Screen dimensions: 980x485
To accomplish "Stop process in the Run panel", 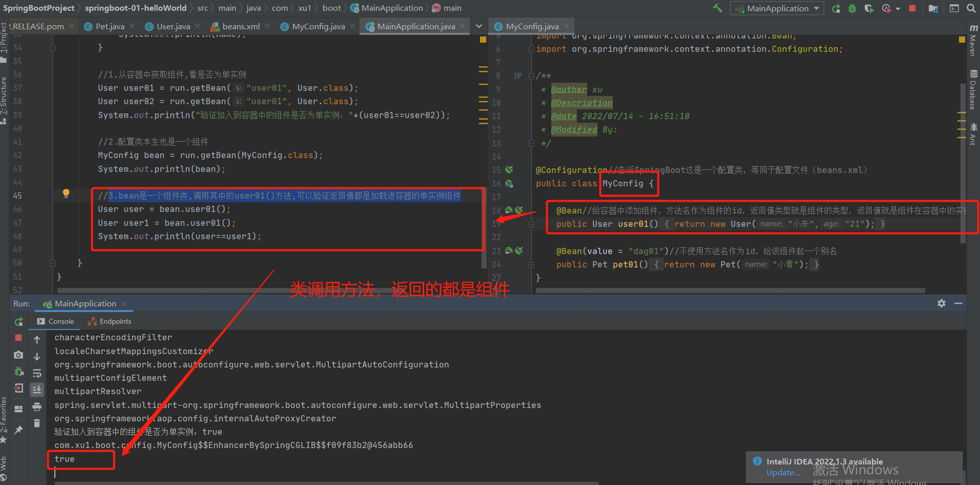I will [x=18, y=338].
